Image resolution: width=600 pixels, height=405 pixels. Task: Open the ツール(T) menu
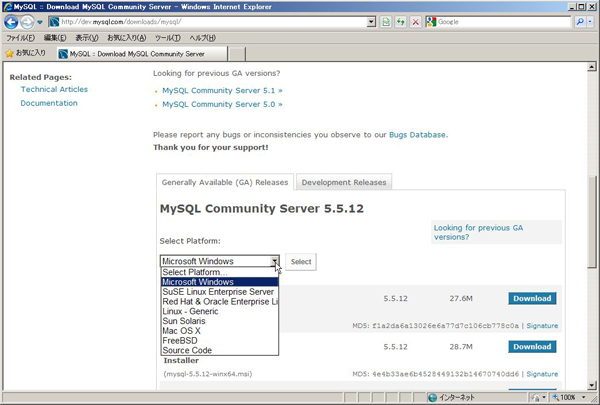168,38
